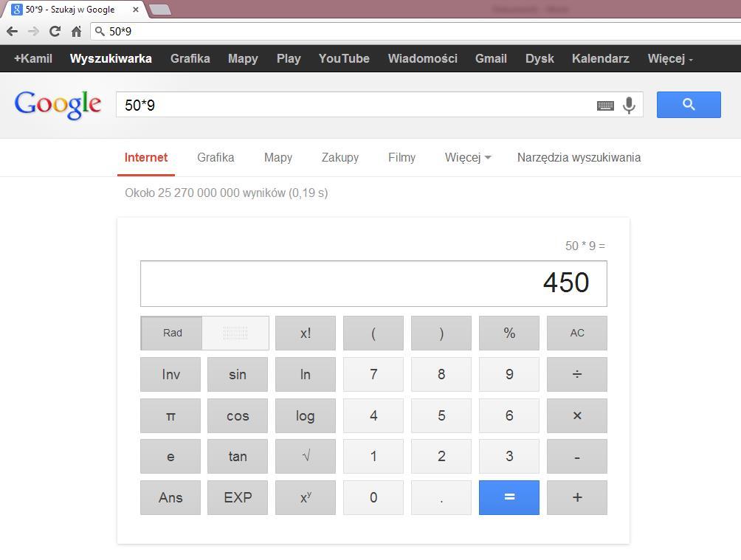Click the tan function key
This screenshot has height=560, width=741.
pos(237,457)
